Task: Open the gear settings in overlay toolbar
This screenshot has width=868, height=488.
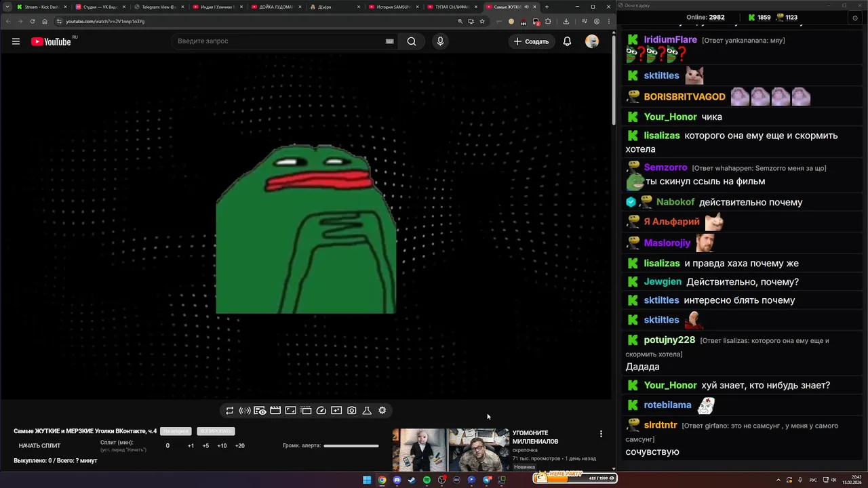Action: [382, 411]
